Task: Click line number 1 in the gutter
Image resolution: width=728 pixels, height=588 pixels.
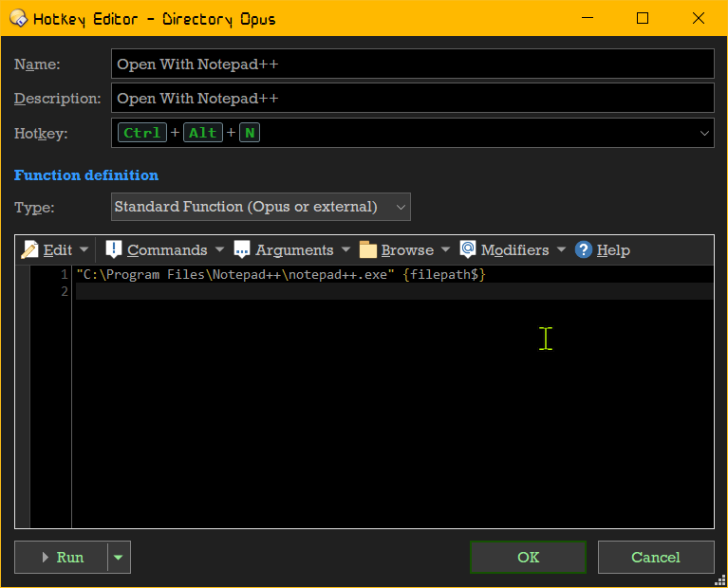Action: (x=65, y=274)
